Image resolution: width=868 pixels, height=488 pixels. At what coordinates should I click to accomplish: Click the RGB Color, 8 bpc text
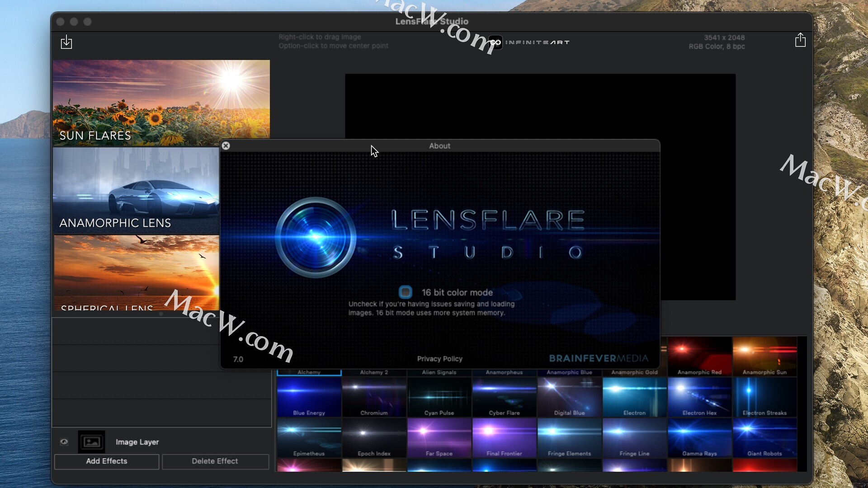point(717,46)
